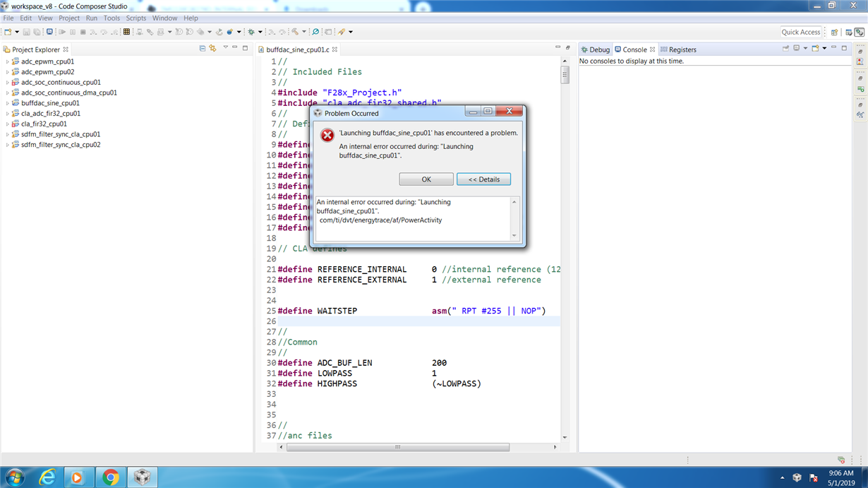Expand the sdfm_filter_sync_cla_cpu01 project
This screenshot has height=488, width=868.
(8, 134)
